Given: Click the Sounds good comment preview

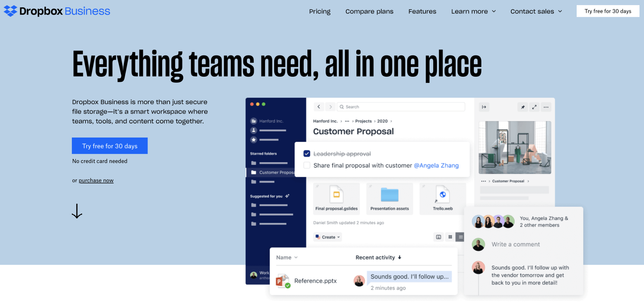Looking at the screenshot, I should point(409,276).
